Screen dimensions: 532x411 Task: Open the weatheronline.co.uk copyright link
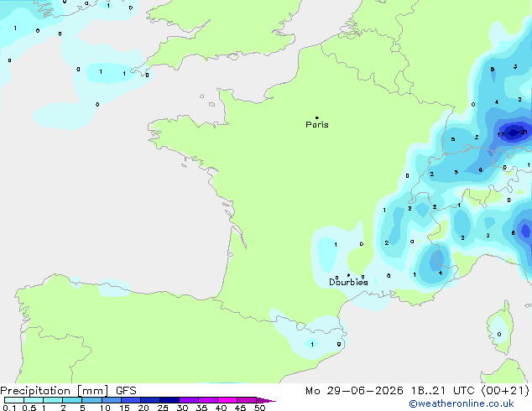461,403
